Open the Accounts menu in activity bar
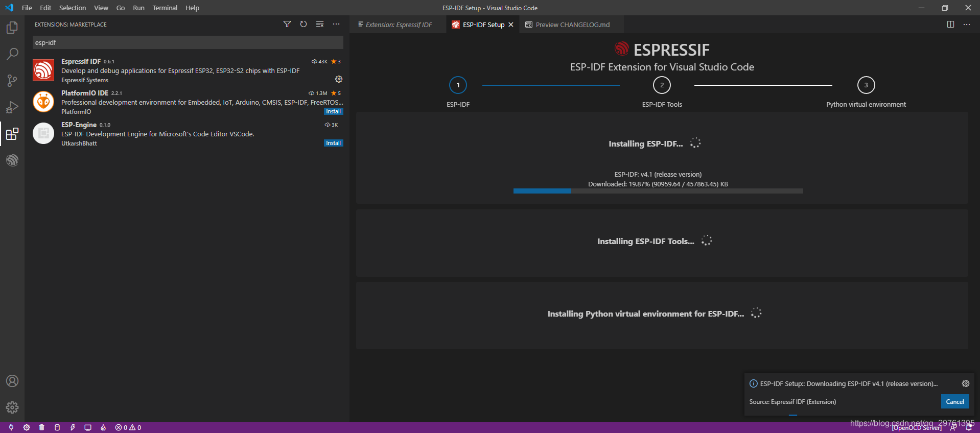The image size is (980, 433). [x=12, y=381]
